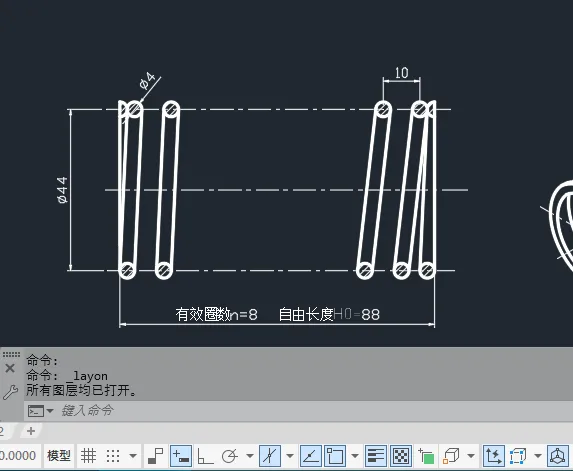The height and width of the screenshot is (471, 573).
Task: Toggle dynamic input in status bar
Action: tap(181, 456)
